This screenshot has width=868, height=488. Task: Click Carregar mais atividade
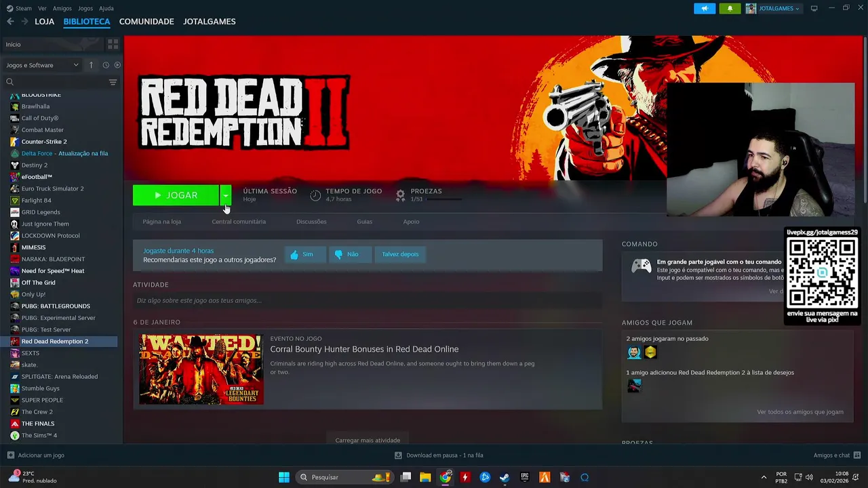(x=368, y=440)
